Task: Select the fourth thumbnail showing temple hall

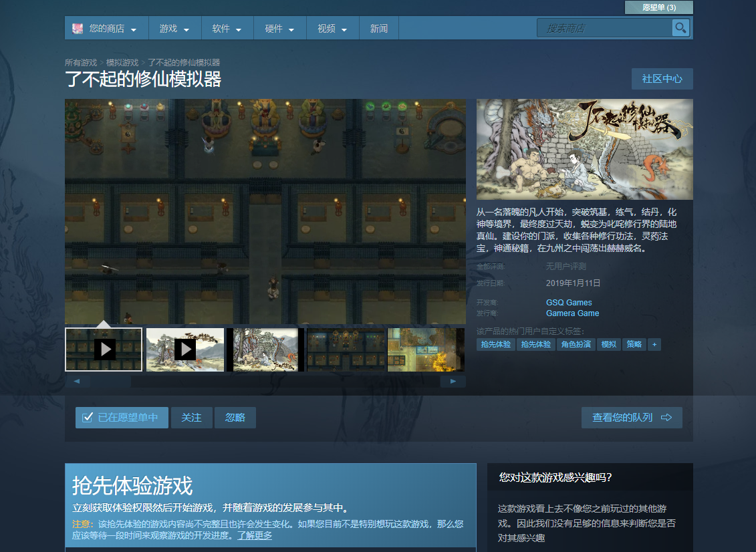Action: 346,350
